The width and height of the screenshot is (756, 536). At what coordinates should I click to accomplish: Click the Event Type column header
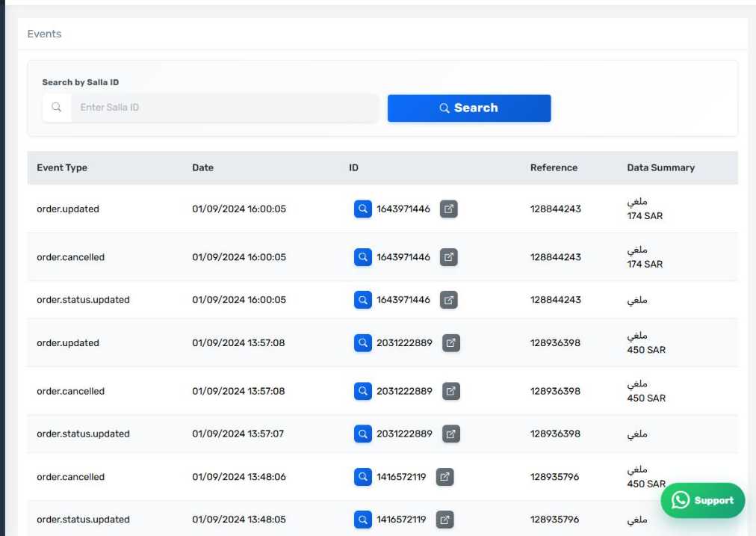62,168
